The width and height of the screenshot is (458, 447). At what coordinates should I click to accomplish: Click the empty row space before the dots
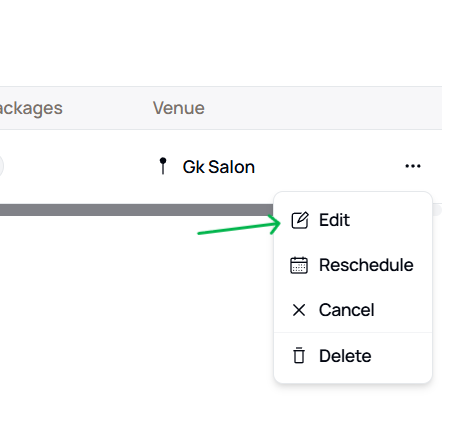pos(328,166)
